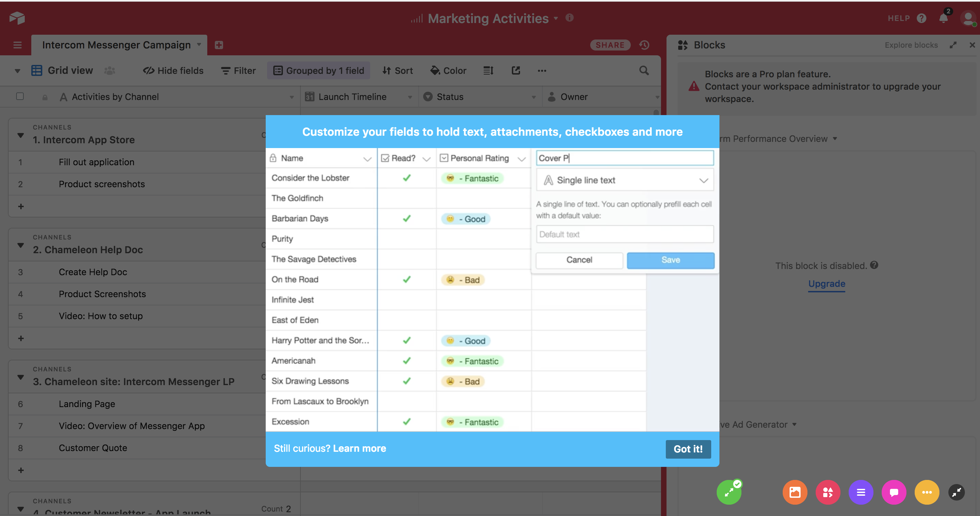Select the Fill out application row

(137, 162)
